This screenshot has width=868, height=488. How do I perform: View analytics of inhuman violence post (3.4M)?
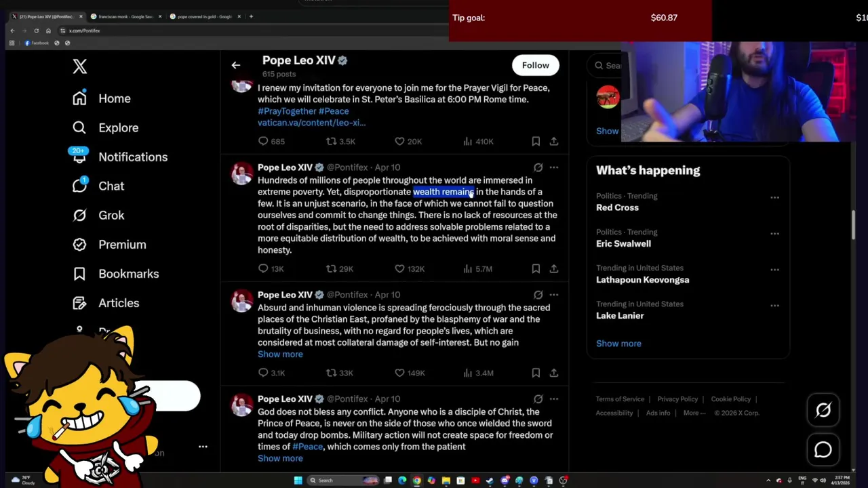(x=477, y=373)
